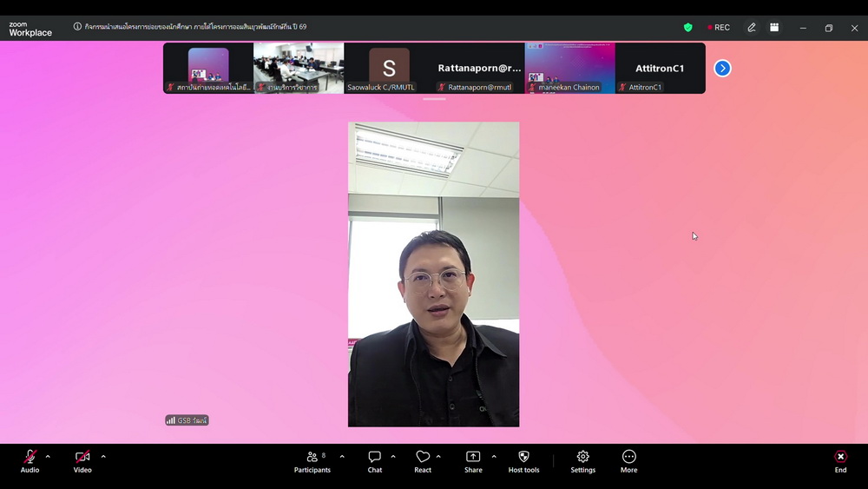Open the Participants panel

pos(312,460)
